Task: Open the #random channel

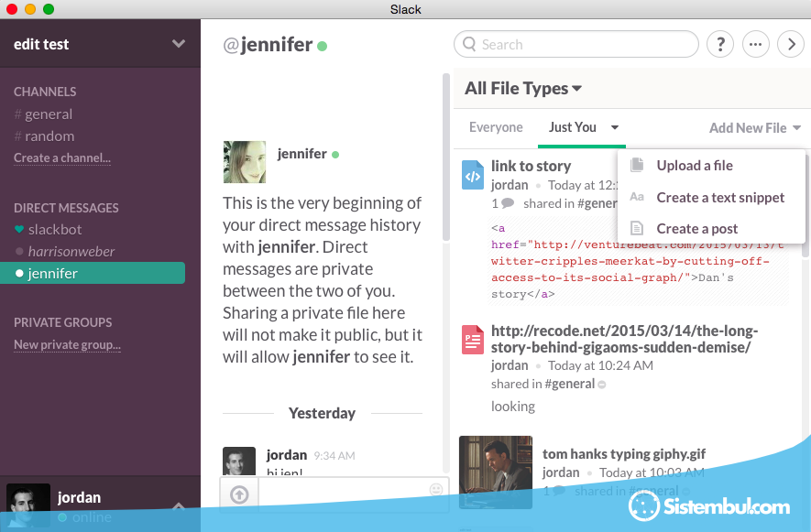Action: tap(45, 136)
